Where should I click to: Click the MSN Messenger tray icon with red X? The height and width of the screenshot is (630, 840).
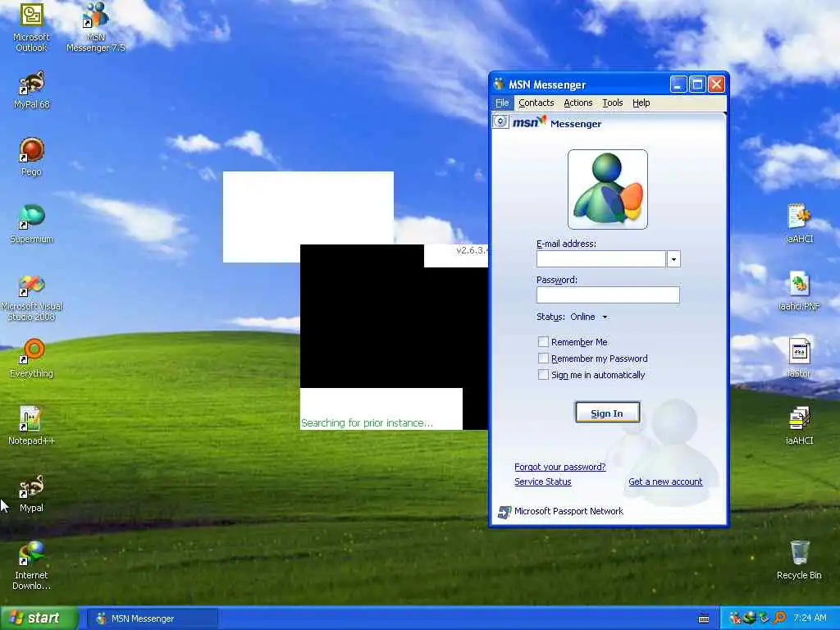(x=735, y=619)
